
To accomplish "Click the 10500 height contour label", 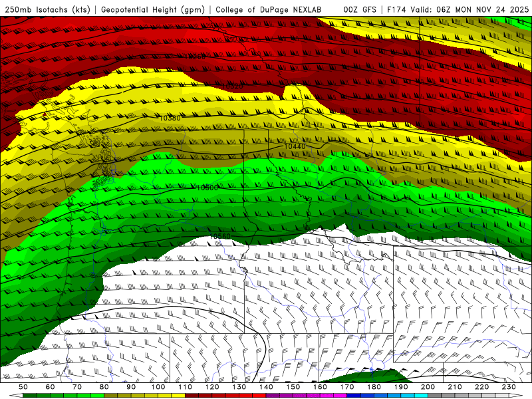I will point(207,188).
